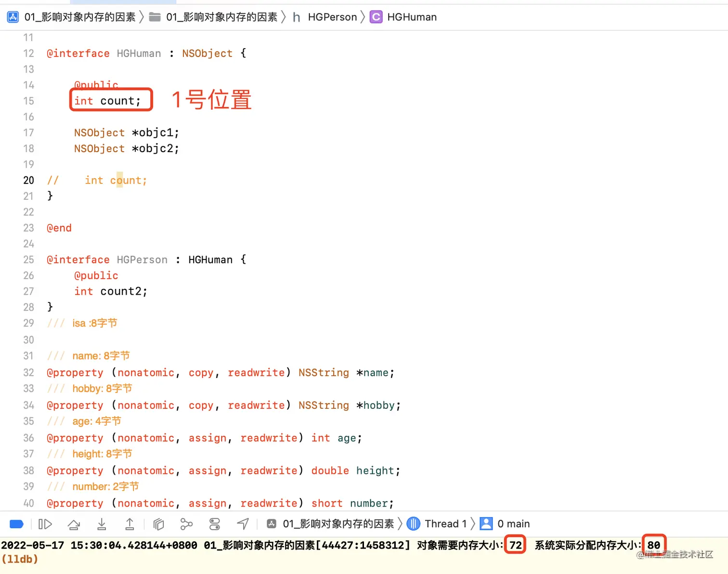
Task: Click 'NSString *name;' property
Action: [x=347, y=373]
